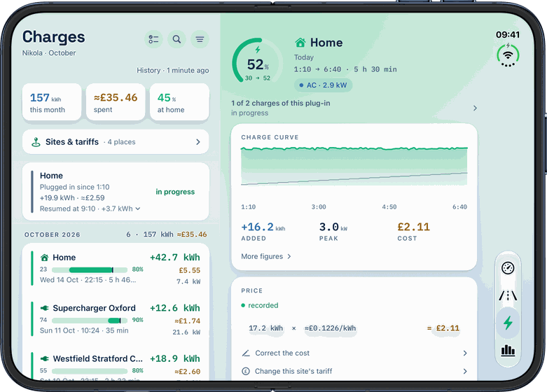Viewport: 547px width, 392px height.
Task: Open the bar chart statistics tab
Action: click(508, 350)
